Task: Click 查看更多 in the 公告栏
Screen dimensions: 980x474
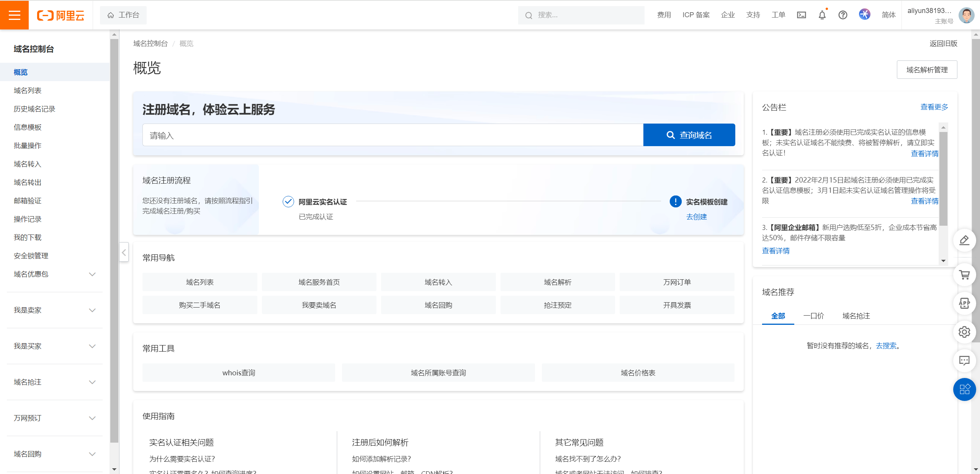Action: coord(934,107)
